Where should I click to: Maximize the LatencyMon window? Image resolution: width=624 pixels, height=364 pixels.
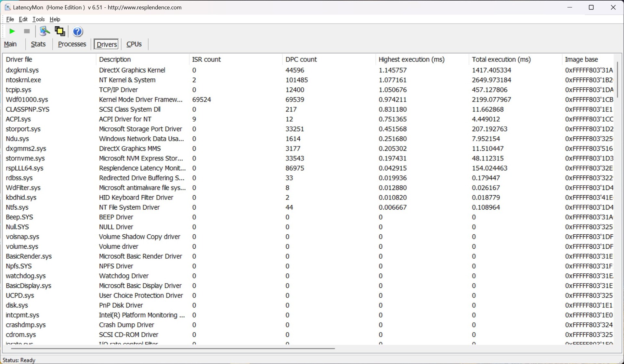(591, 7)
